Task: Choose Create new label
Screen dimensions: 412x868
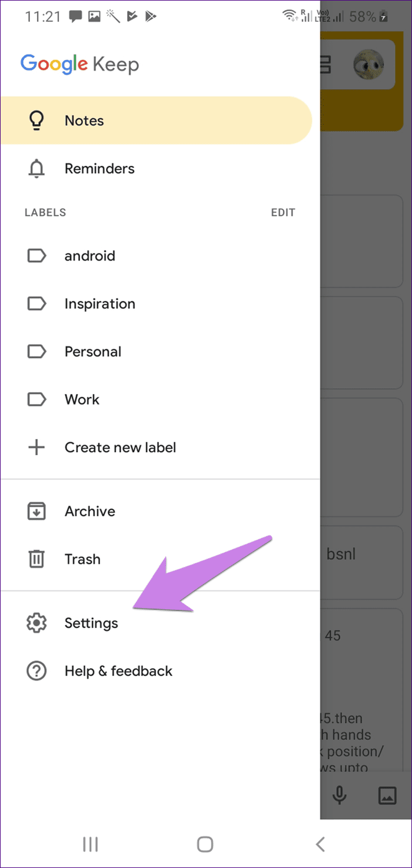Action: point(160,448)
